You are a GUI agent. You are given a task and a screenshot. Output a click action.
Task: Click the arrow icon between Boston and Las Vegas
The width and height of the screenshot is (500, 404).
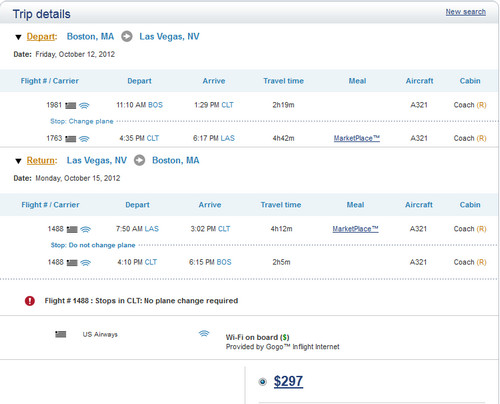127,36
